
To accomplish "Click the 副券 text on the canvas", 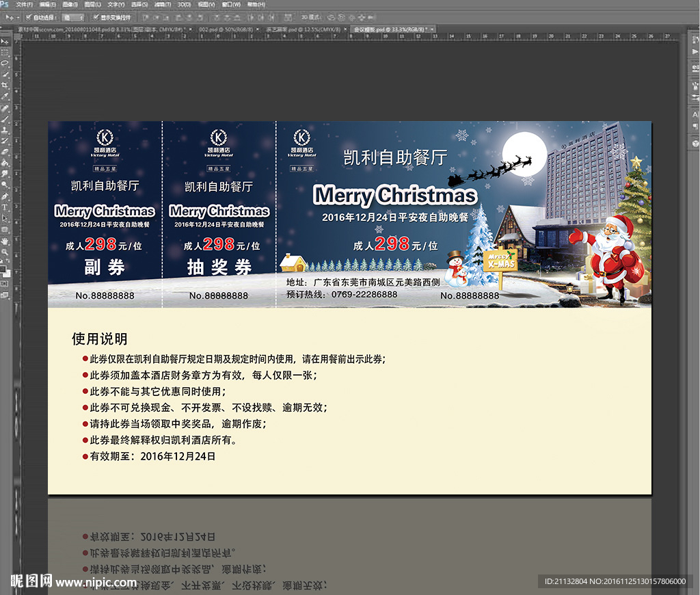I will (x=105, y=267).
